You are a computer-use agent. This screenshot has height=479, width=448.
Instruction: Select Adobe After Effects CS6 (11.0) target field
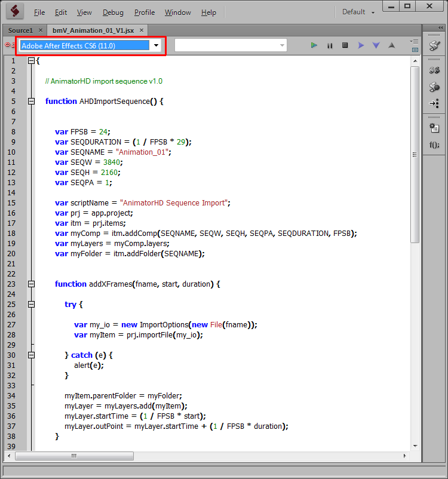click(85, 45)
